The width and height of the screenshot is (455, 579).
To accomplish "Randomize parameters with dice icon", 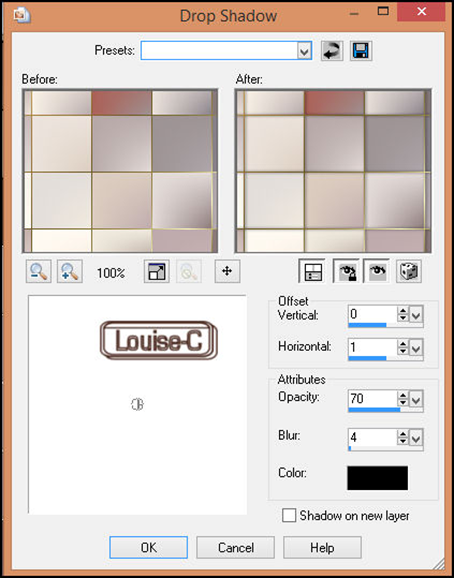I will pos(409,271).
